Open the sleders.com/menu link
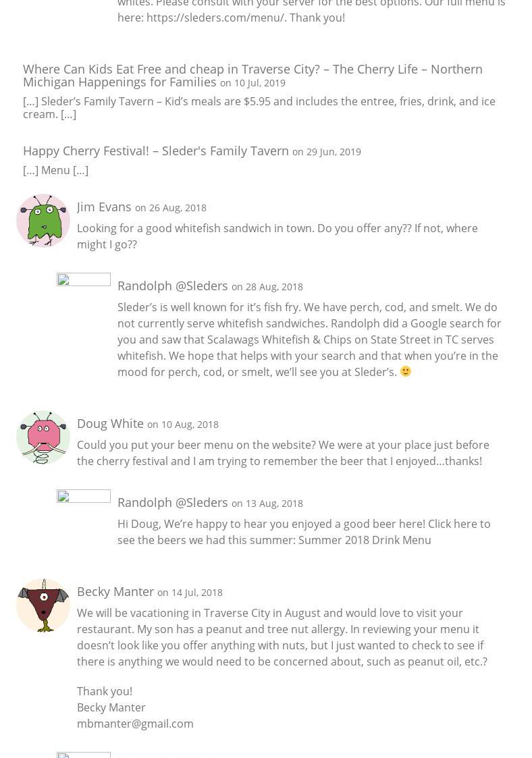 click(215, 18)
